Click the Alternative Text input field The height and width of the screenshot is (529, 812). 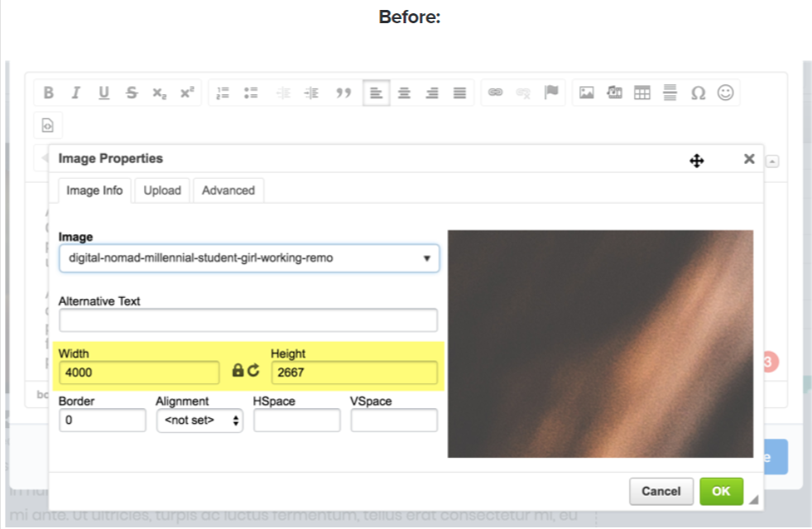tap(248, 320)
